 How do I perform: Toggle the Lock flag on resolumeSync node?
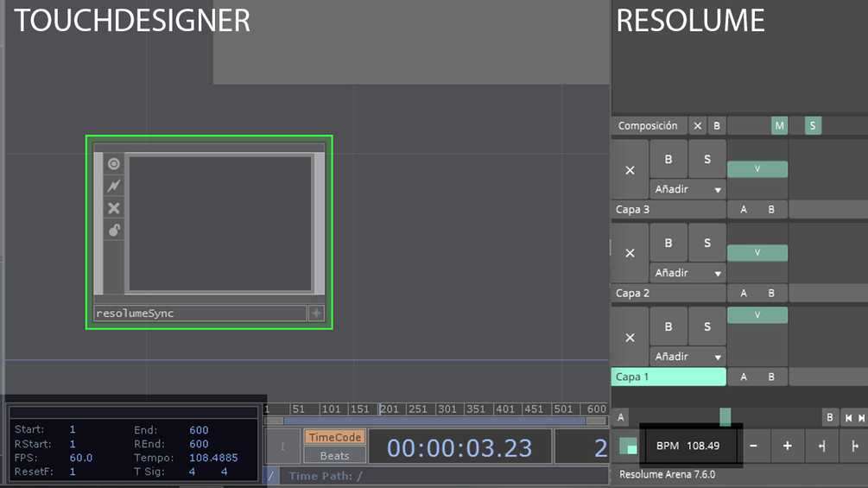[x=113, y=230]
